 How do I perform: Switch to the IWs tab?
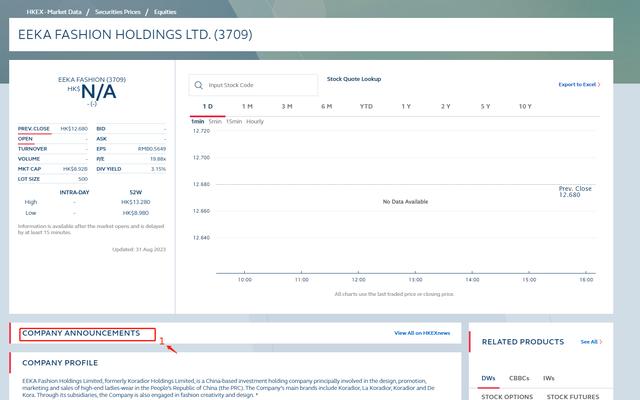click(x=549, y=378)
